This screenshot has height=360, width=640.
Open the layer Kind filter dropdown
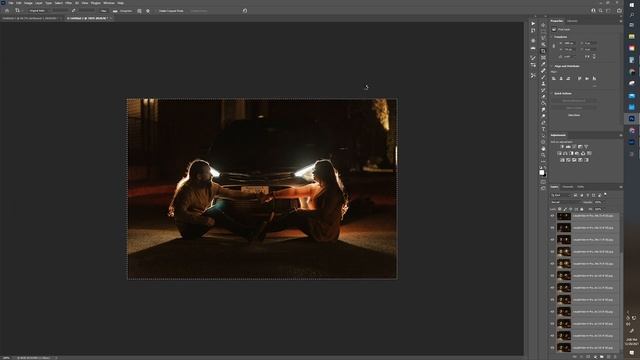pos(561,195)
